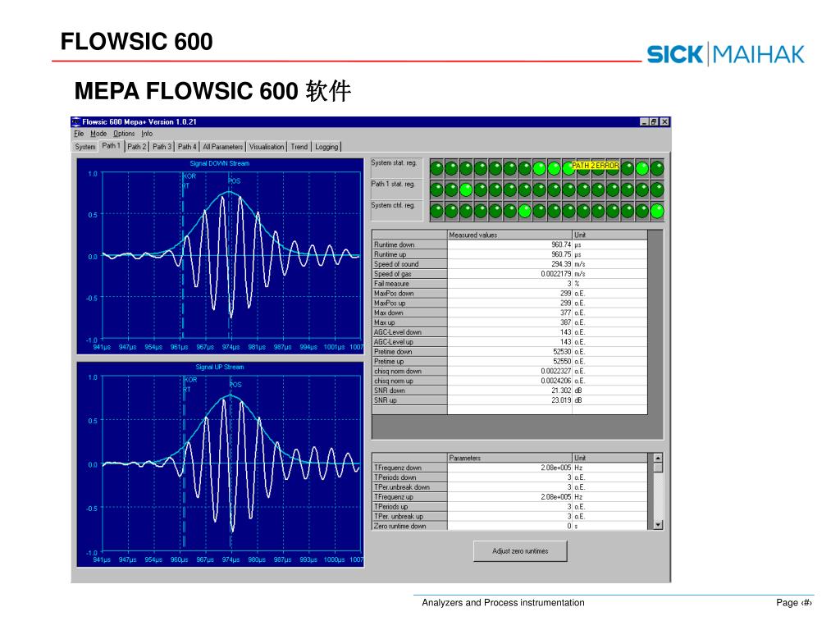The width and height of the screenshot is (840, 630).
Task: Click the leftmost LED in the System stat. reg. row
Action: point(437,169)
